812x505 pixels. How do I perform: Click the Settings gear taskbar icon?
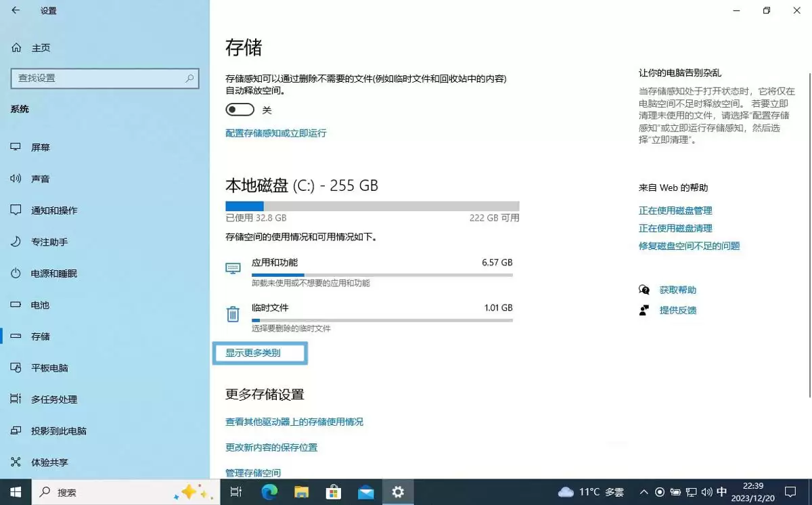[398, 492]
